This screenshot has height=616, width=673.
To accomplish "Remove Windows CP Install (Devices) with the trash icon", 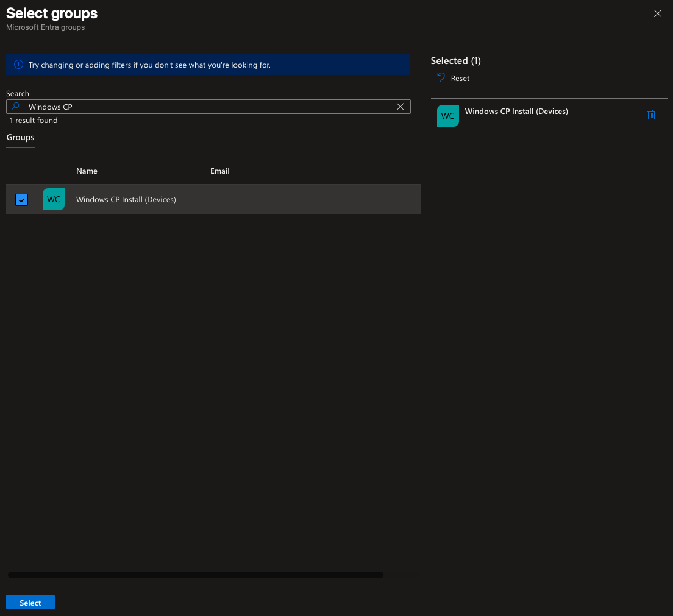I will click(650, 115).
